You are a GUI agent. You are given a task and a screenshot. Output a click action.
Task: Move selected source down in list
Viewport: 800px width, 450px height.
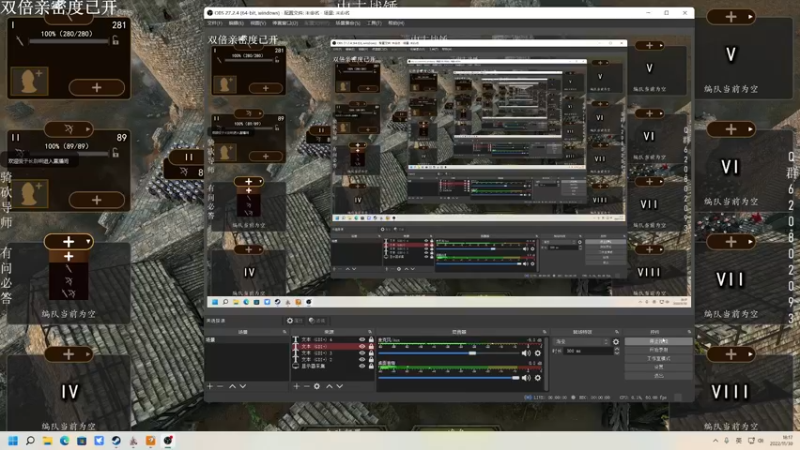[340, 386]
